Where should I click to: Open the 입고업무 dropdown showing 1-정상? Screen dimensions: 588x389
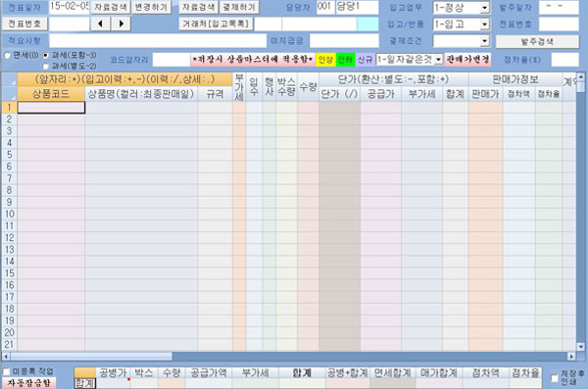(484, 8)
